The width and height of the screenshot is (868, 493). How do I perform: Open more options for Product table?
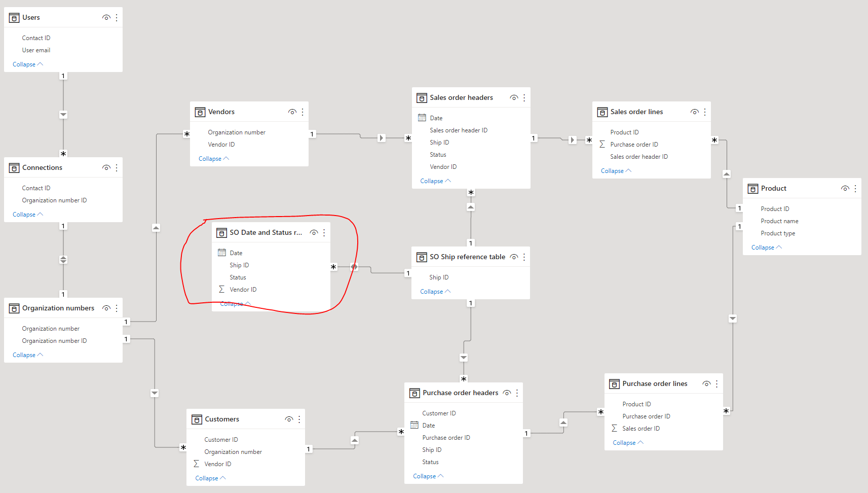855,189
